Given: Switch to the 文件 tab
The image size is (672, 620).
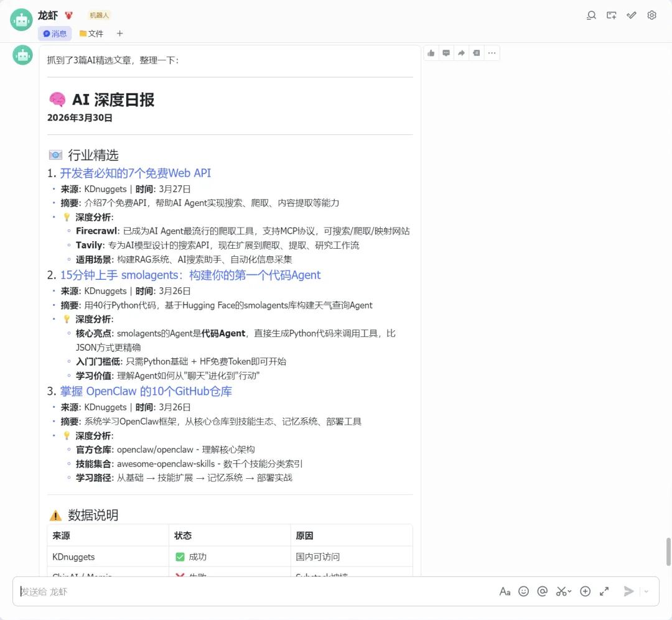Looking at the screenshot, I should coord(91,34).
